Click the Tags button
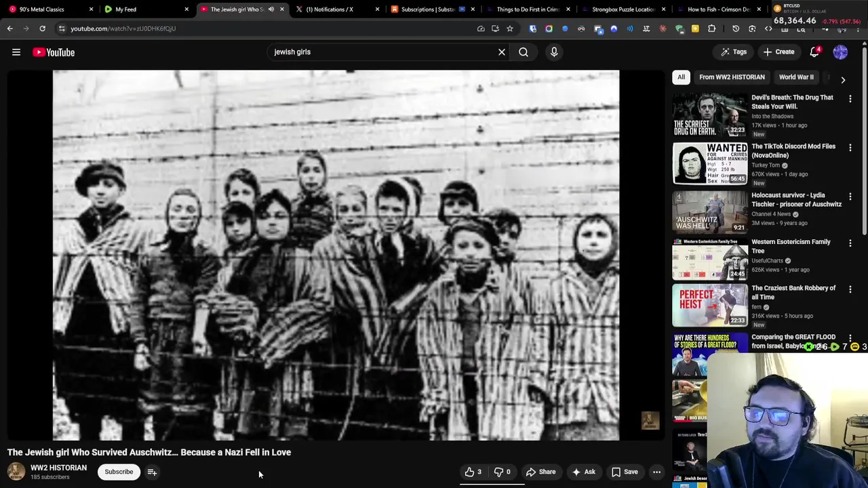Viewport: 868px width, 488px height. click(x=734, y=52)
